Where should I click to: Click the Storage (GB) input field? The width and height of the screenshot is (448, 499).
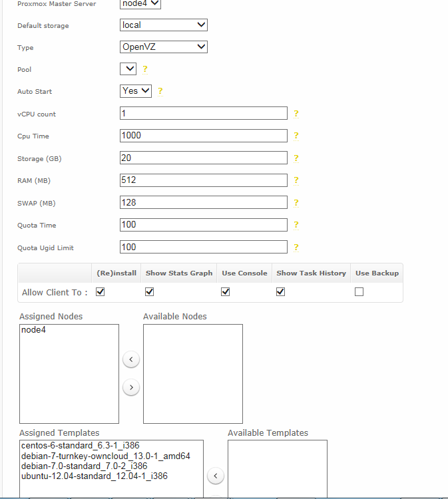[x=204, y=158]
